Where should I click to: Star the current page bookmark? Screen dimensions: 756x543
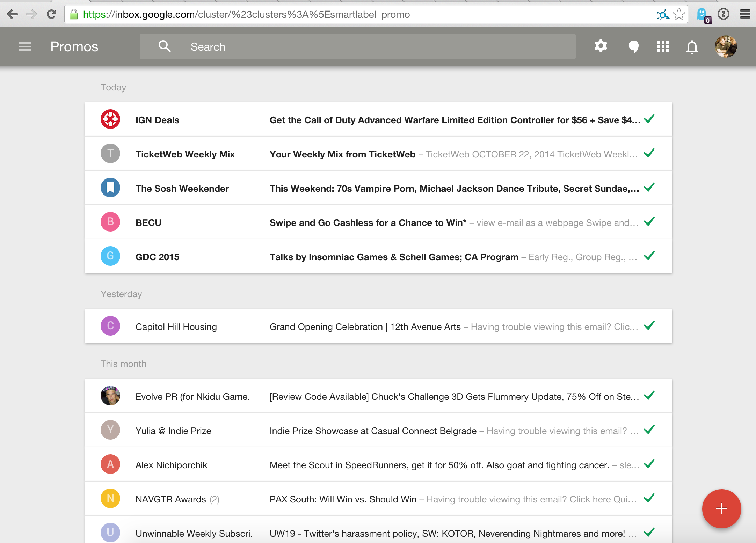coord(679,14)
